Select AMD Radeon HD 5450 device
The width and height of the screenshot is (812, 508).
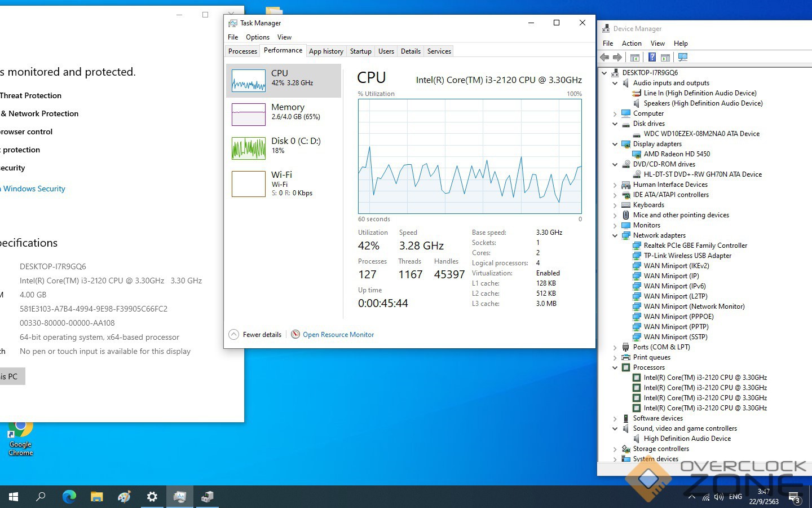677,154
